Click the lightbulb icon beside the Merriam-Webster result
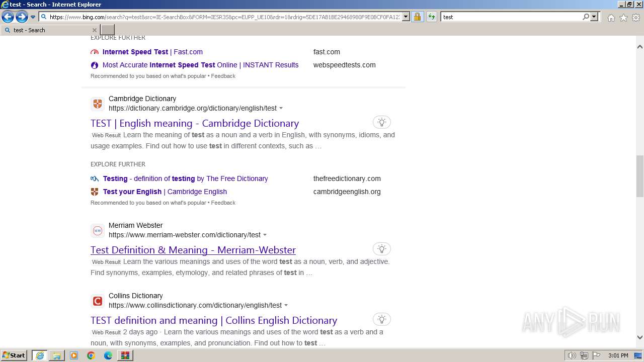 click(x=382, y=249)
